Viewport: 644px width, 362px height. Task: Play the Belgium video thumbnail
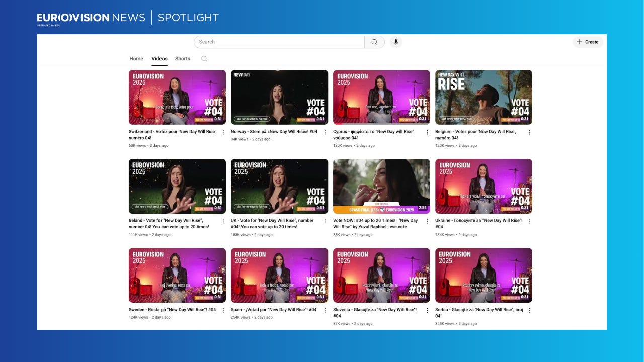pyautogui.click(x=484, y=97)
